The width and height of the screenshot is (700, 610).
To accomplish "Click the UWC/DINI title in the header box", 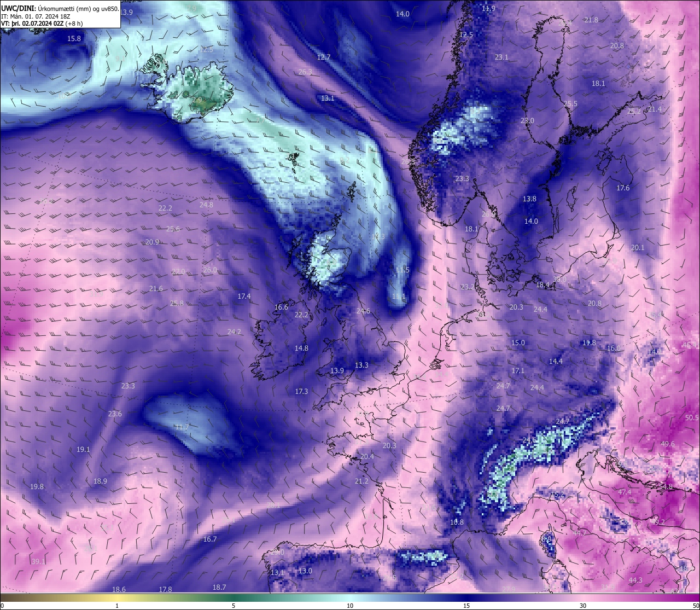I will [x=19, y=9].
